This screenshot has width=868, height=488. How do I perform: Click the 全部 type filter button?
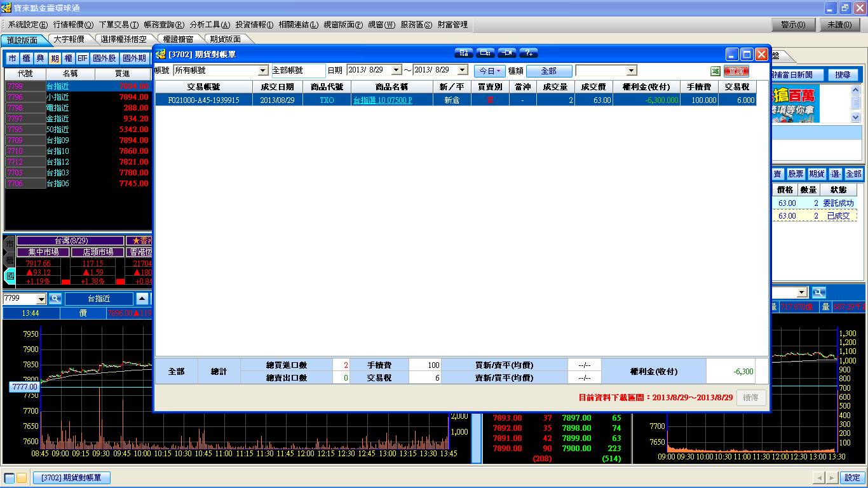[x=548, y=71]
